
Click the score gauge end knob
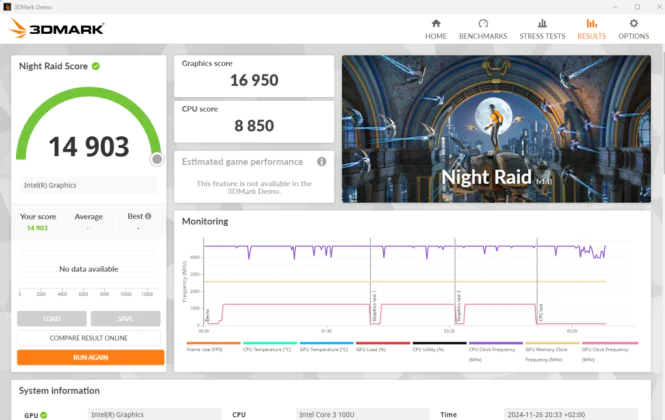pos(157,159)
